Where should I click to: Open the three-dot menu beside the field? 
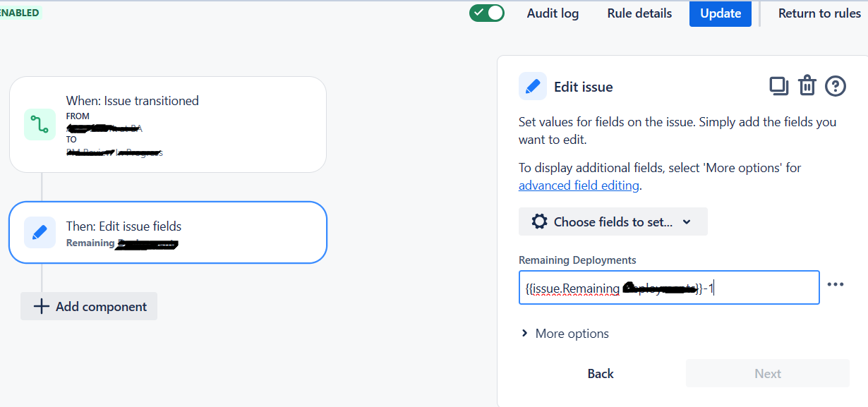(x=836, y=284)
